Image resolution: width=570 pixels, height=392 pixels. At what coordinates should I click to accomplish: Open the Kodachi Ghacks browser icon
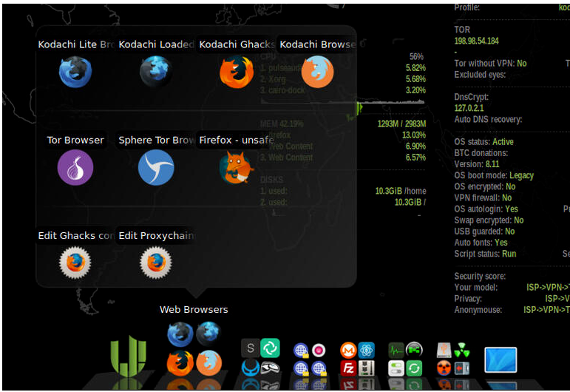click(237, 72)
